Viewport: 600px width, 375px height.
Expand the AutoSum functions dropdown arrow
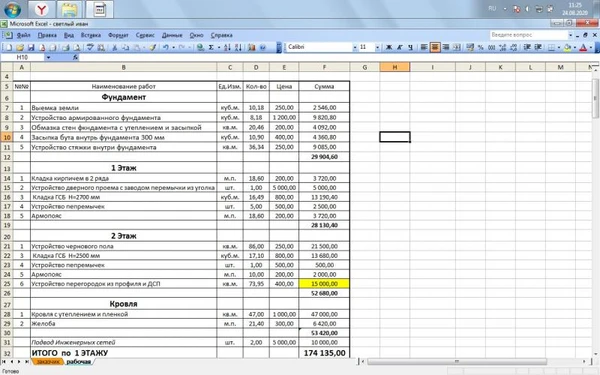[219, 47]
